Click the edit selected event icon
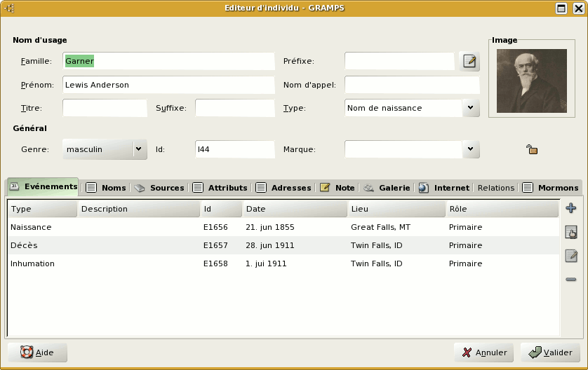This screenshot has width=588, height=370. 570,256
